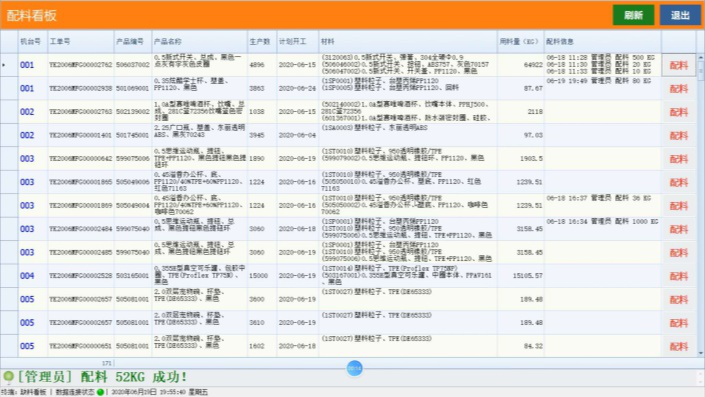Viewport: 705px width, 397px height.
Task: Click 配料 for work order TK2006MFG00001865
Action: coord(678,182)
